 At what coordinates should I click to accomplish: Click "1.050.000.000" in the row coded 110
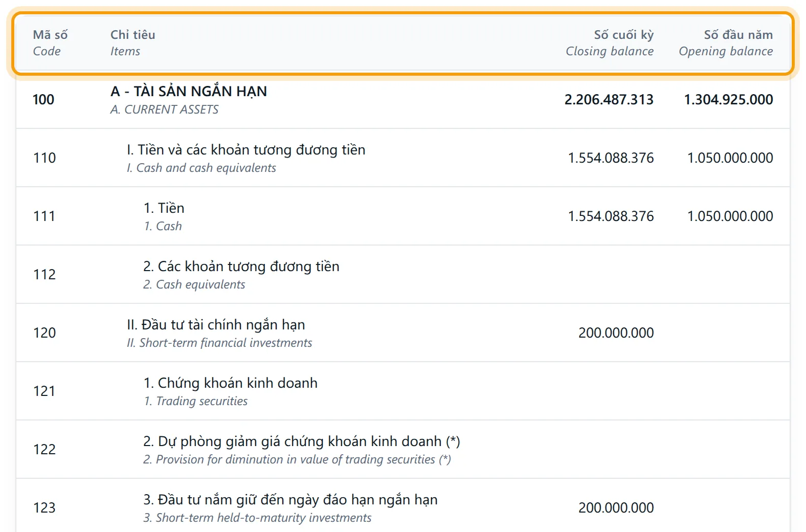[730, 158]
